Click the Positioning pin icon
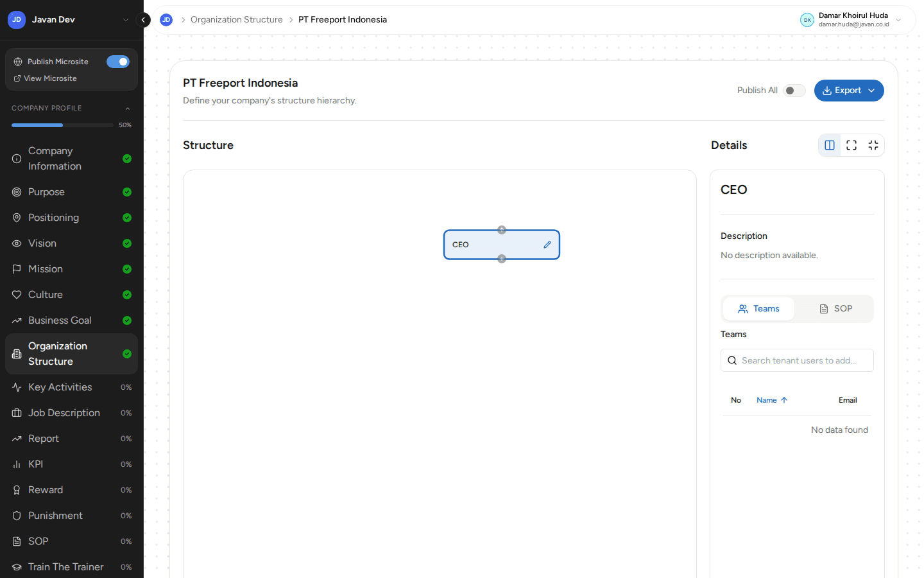Screen dimensions: 924x578 tap(17, 218)
